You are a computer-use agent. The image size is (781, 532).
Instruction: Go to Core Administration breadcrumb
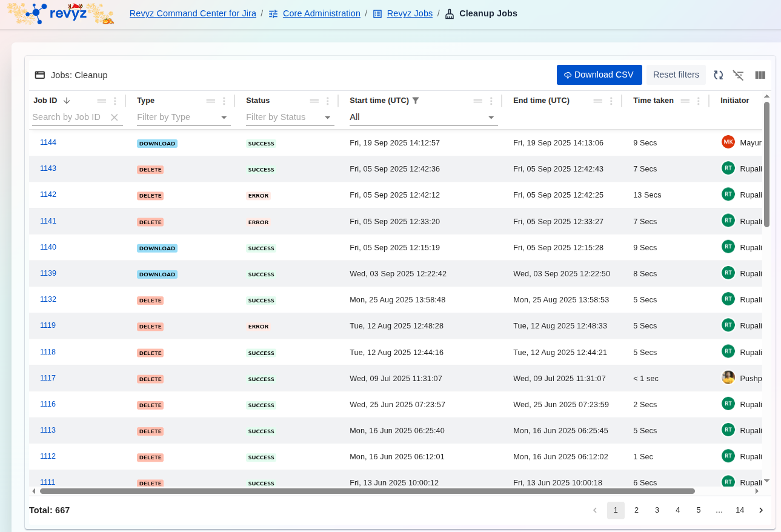point(321,13)
